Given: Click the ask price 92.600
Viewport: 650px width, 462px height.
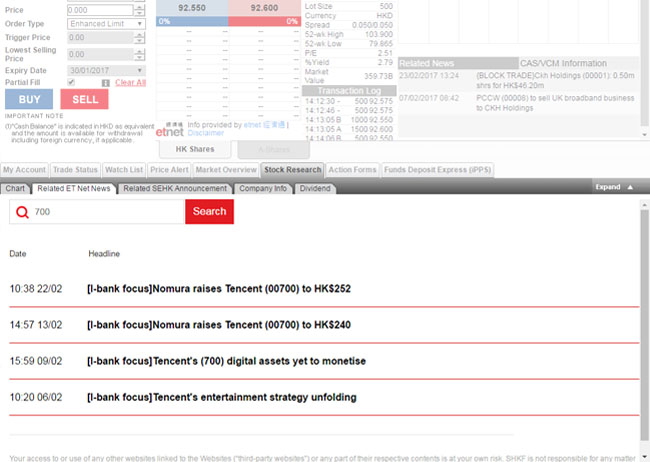Looking at the screenshot, I should pyautogui.click(x=264, y=8).
